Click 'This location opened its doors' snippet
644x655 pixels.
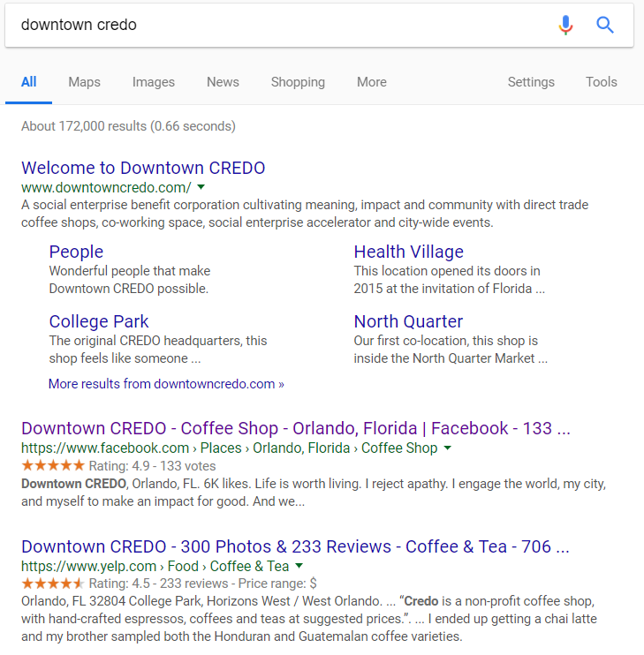click(x=450, y=280)
